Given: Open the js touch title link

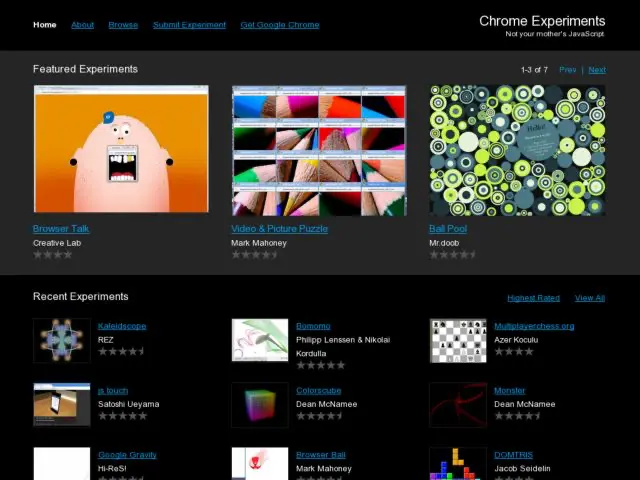Looking at the screenshot, I should click(x=113, y=391).
